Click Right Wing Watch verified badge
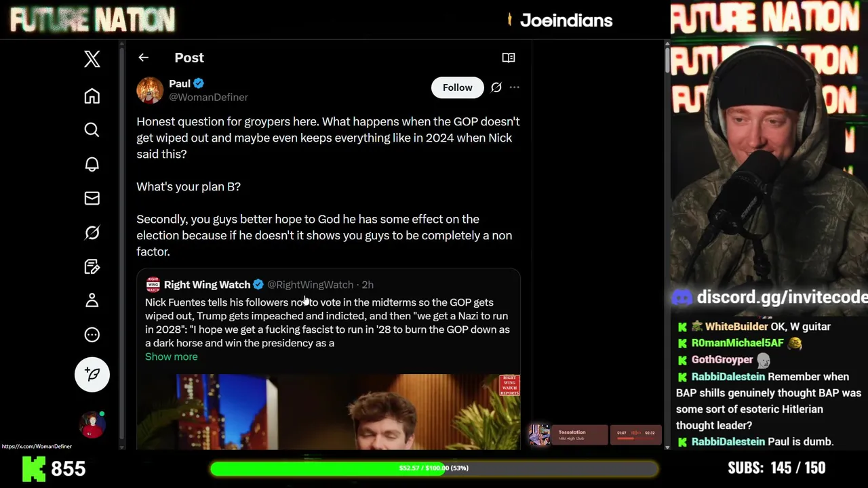The height and width of the screenshot is (488, 868). click(x=258, y=285)
